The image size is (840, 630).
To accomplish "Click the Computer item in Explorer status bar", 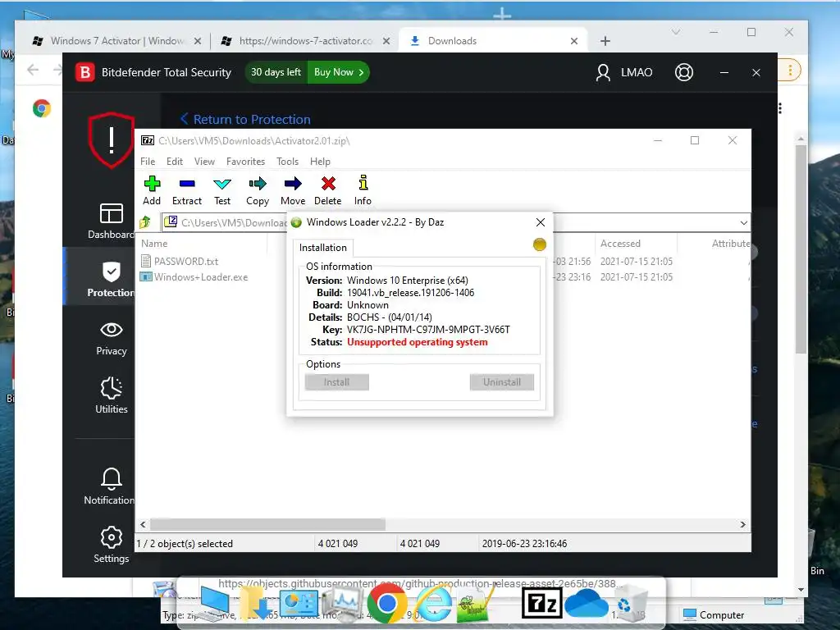I will (x=714, y=614).
